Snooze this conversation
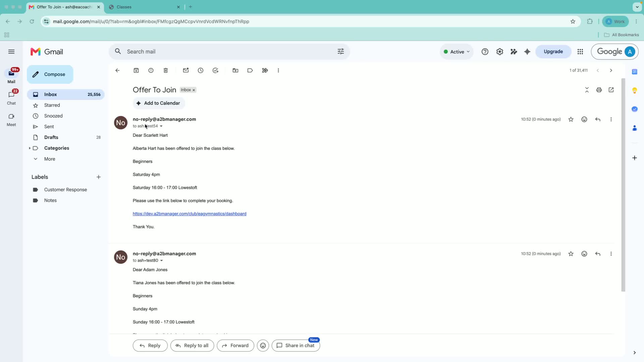The height and width of the screenshot is (362, 644). (x=201, y=70)
